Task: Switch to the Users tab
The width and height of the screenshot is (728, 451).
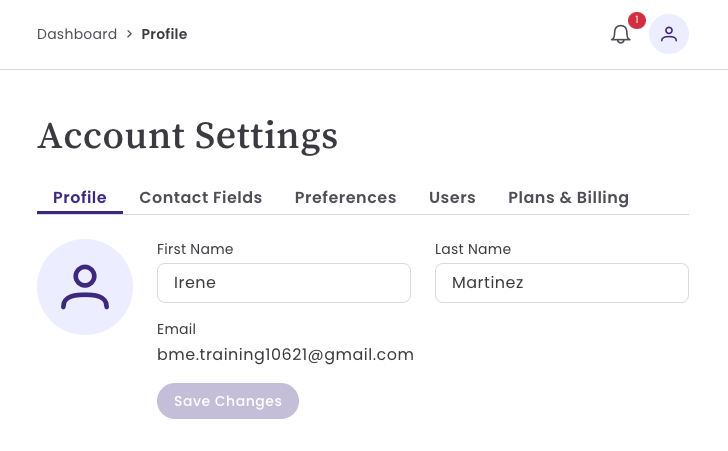Action: tap(452, 197)
